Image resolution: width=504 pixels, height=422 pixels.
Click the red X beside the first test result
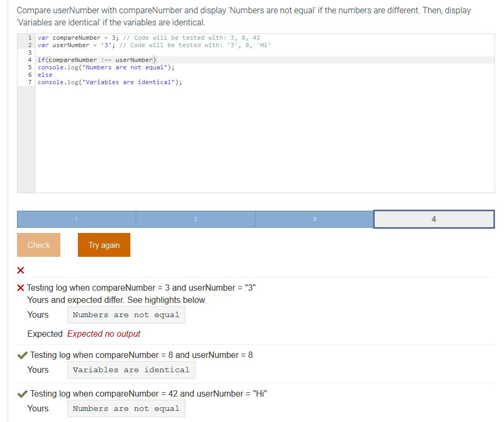[20, 288]
